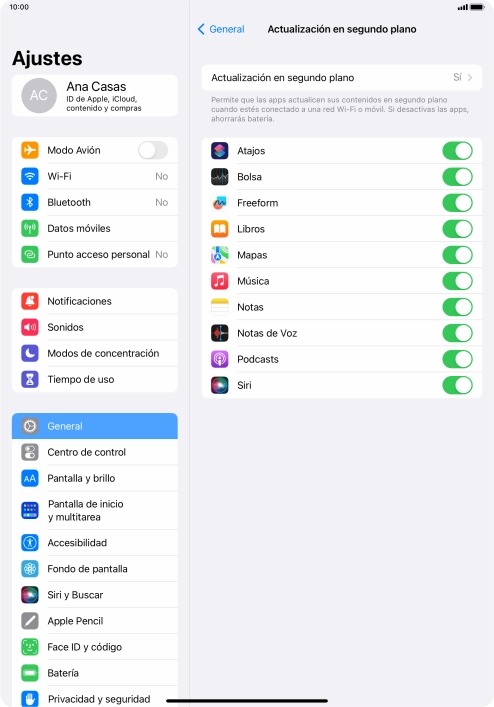This screenshot has width=494, height=707.
Task: Open Pantalla y brillo settings
Action: tap(95, 478)
